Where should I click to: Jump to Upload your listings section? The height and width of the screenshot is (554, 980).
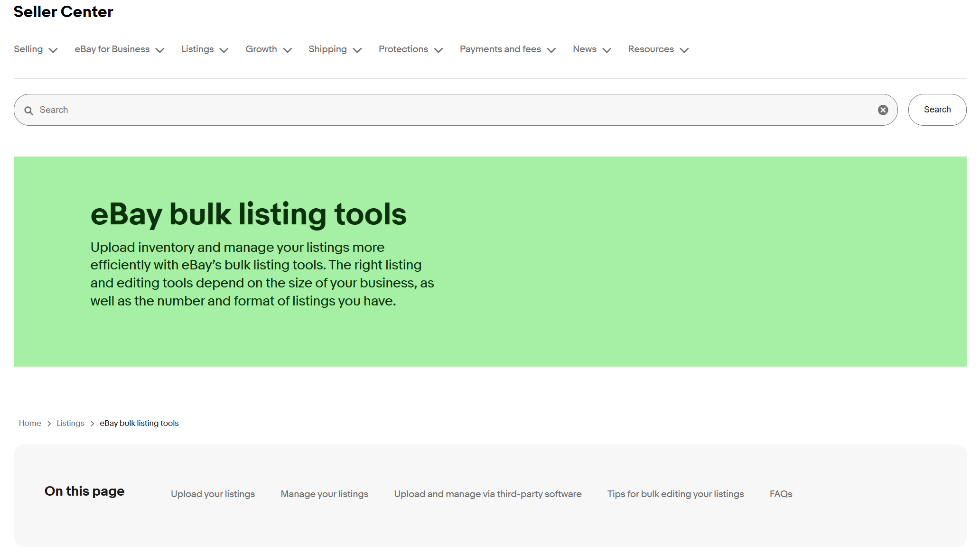point(213,494)
